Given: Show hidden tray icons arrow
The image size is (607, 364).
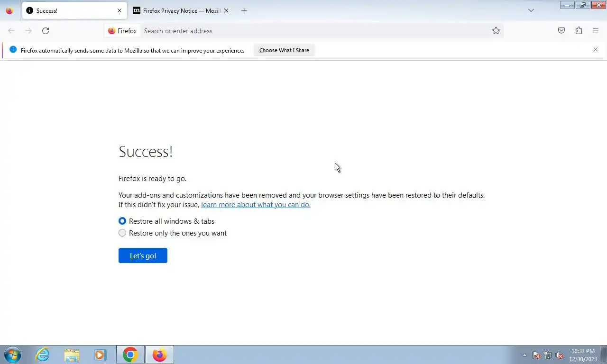Looking at the screenshot, I should [524, 355].
